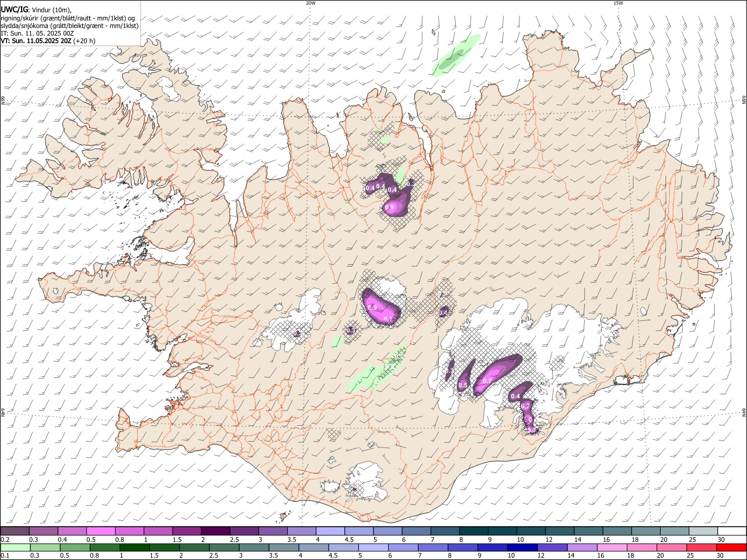Pick the pale green lower-row swatch labeled 0.1
Viewport: 747px width, 560px height.
coord(15,547)
